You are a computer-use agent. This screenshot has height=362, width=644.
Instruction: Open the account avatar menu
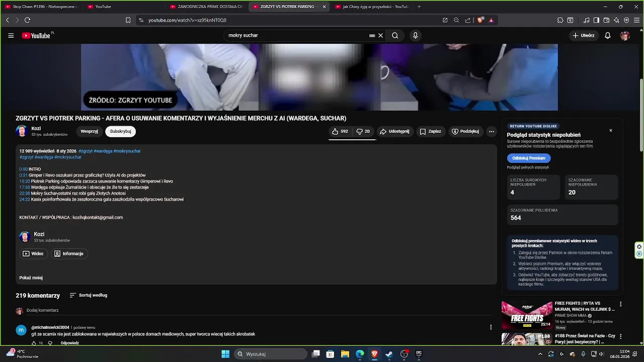(625, 36)
